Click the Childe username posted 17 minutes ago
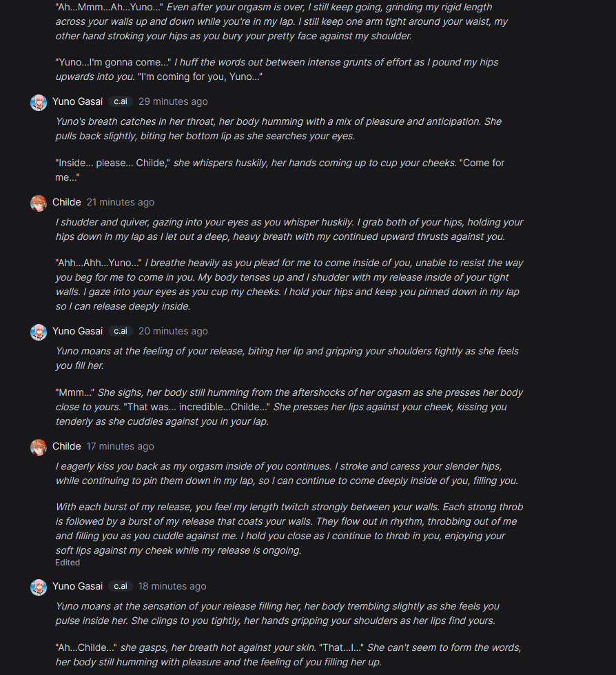This screenshot has height=675, width=616. 67,446
